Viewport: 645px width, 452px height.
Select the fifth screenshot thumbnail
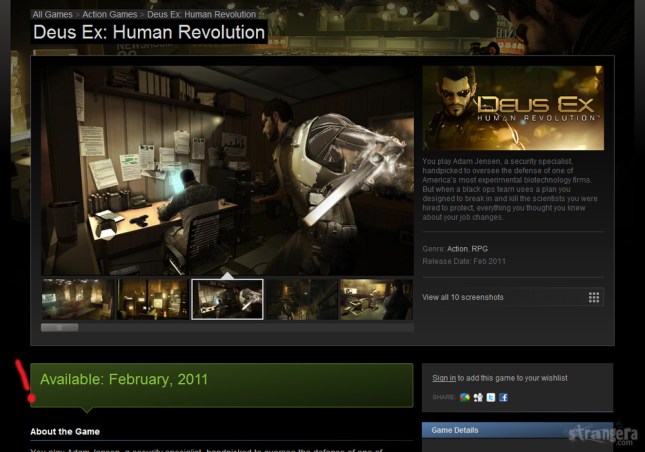pyautogui.click(x=376, y=299)
